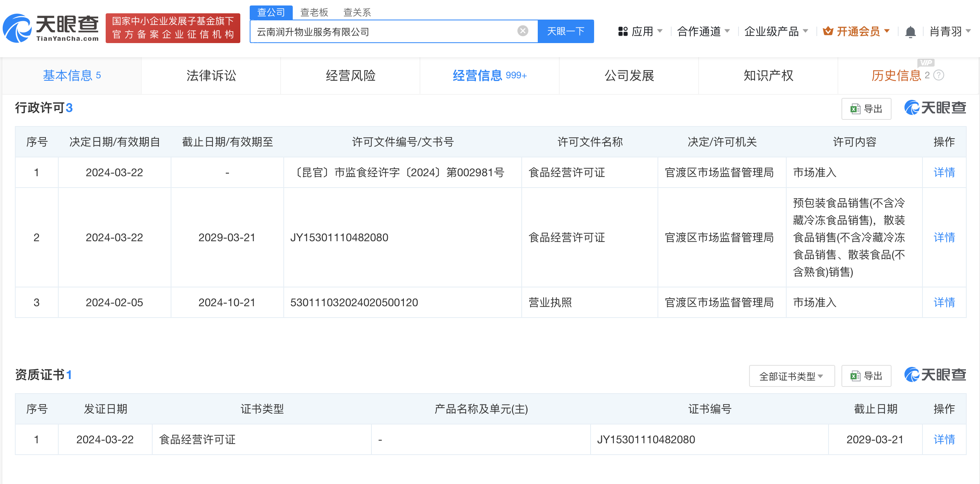
Task: Click the 资质证书 section heading
Action: point(43,375)
